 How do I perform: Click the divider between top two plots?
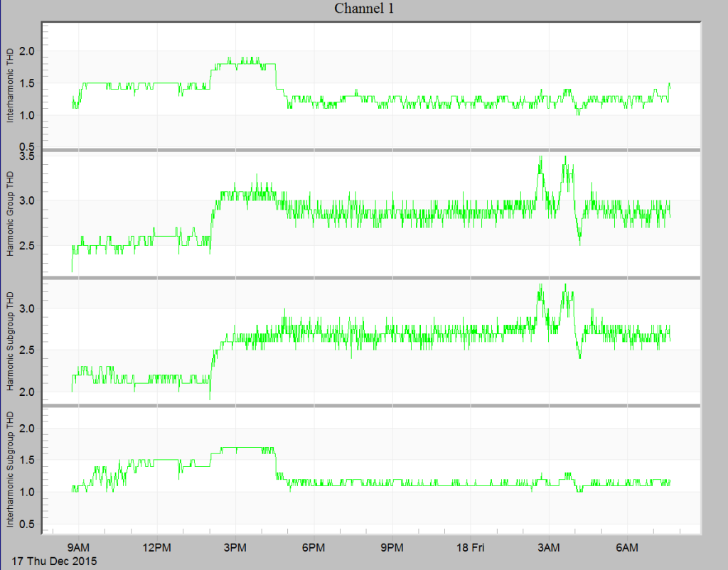tap(363, 149)
